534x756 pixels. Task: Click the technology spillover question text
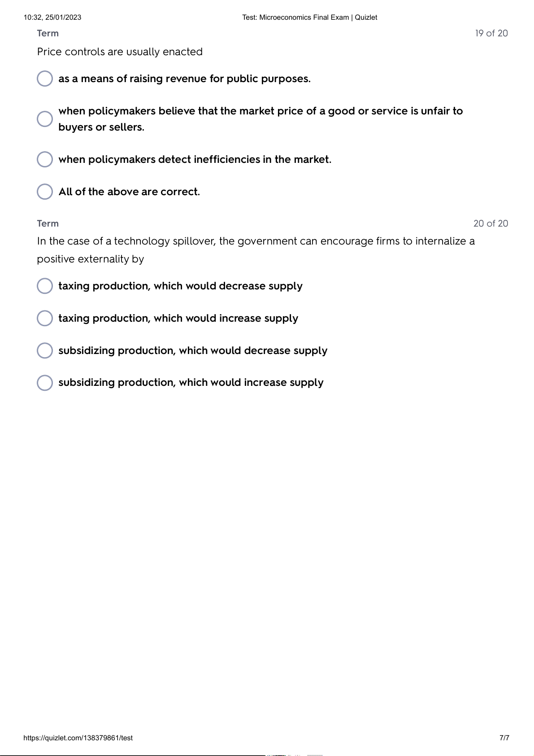click(256, 241)
